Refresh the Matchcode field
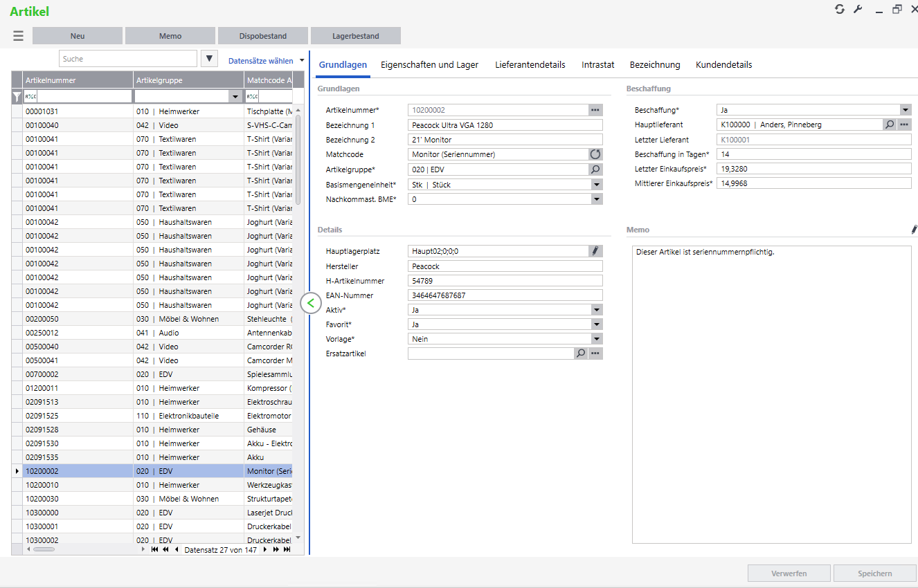 coord(595,154)
